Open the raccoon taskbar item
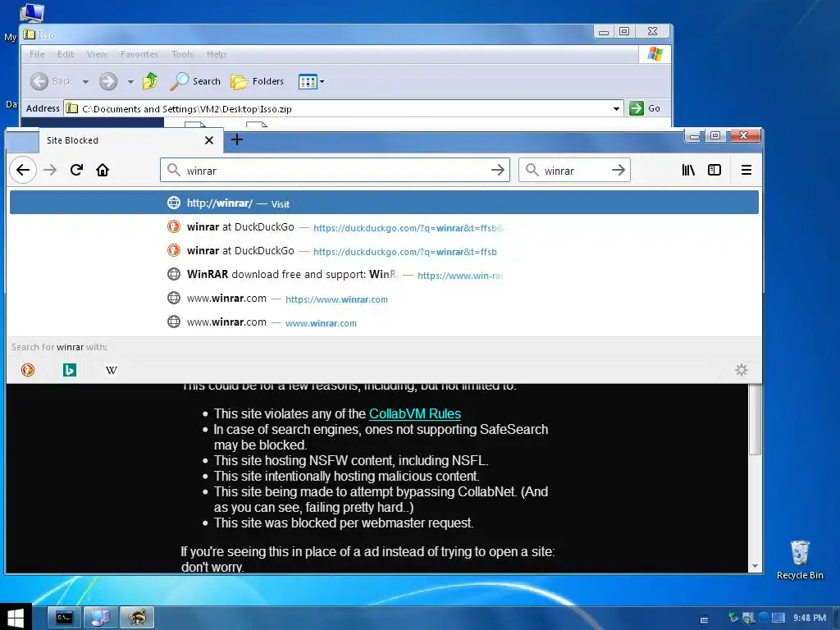Image resolution: width=840 pixels, height=630 pixels. pyautogui.click(x=137, y=617)
